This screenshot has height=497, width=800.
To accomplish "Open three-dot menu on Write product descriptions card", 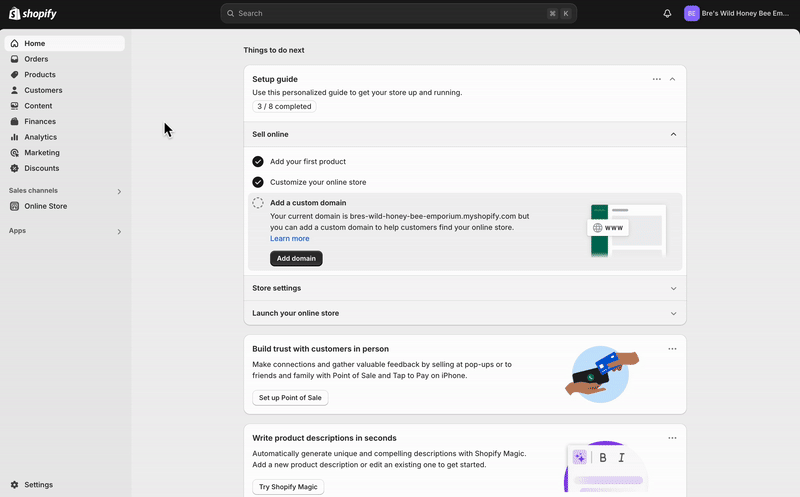I will coord(672,438).
